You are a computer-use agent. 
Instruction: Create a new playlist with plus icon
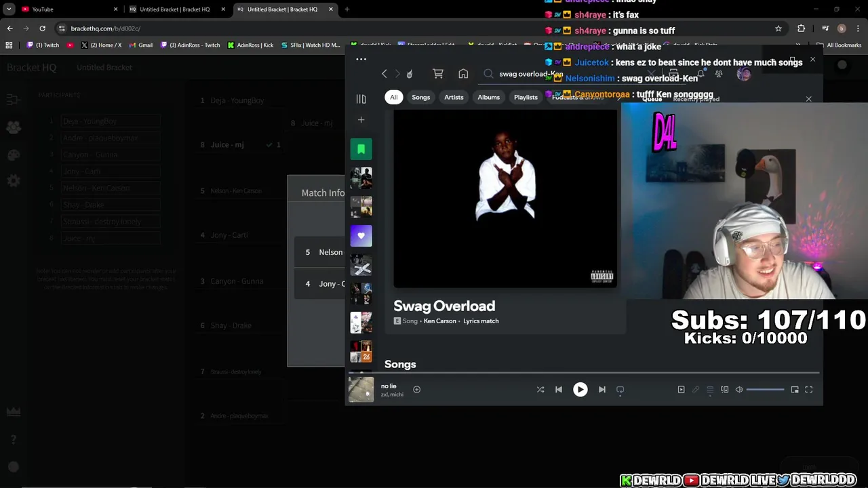[x=361, y=120]
